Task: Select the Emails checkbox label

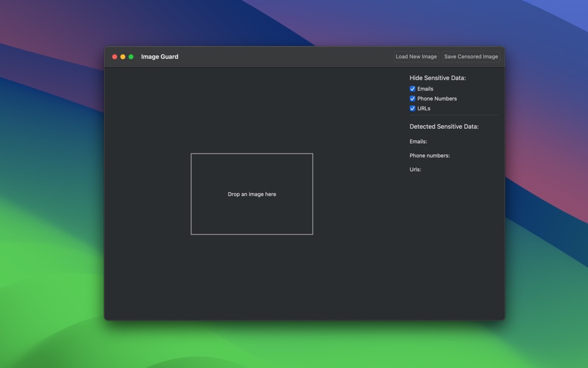Action: coord(425,89)
